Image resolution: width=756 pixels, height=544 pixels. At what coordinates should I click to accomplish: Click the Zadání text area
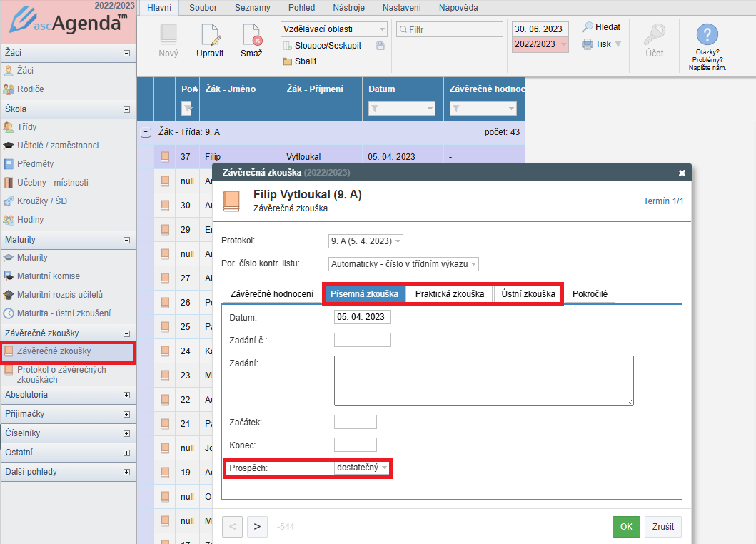pyautogui.click(x=483, y=381)
